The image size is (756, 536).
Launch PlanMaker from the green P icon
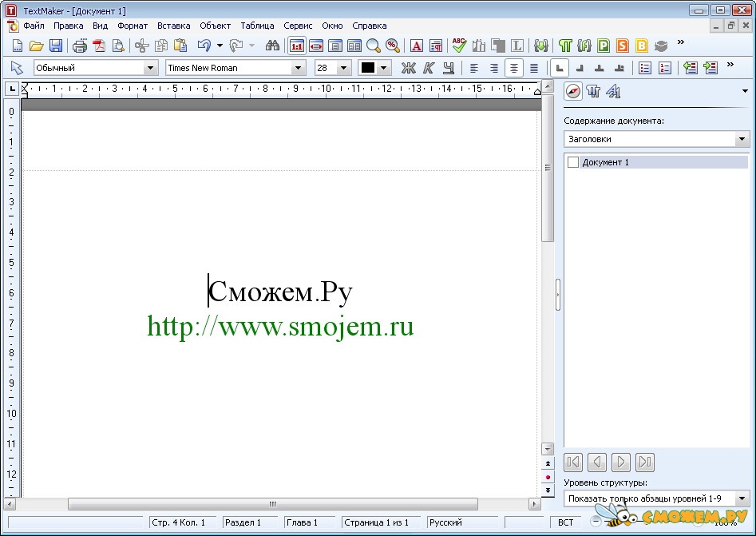(604, 46)
